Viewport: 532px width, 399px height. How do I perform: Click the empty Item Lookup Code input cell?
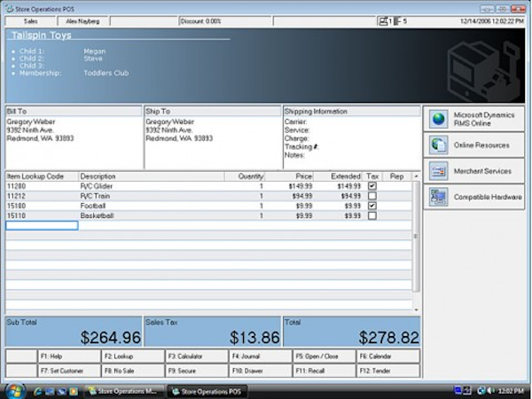point(42,225)
